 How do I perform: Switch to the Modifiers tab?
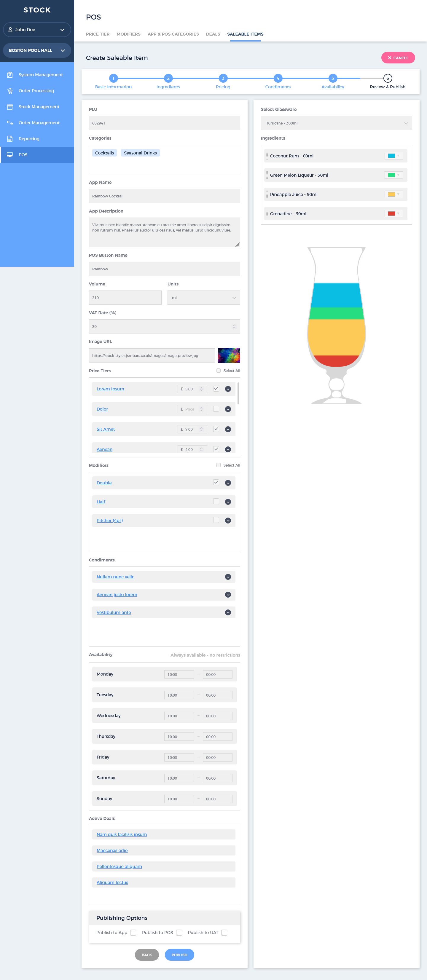pos(128,34)
